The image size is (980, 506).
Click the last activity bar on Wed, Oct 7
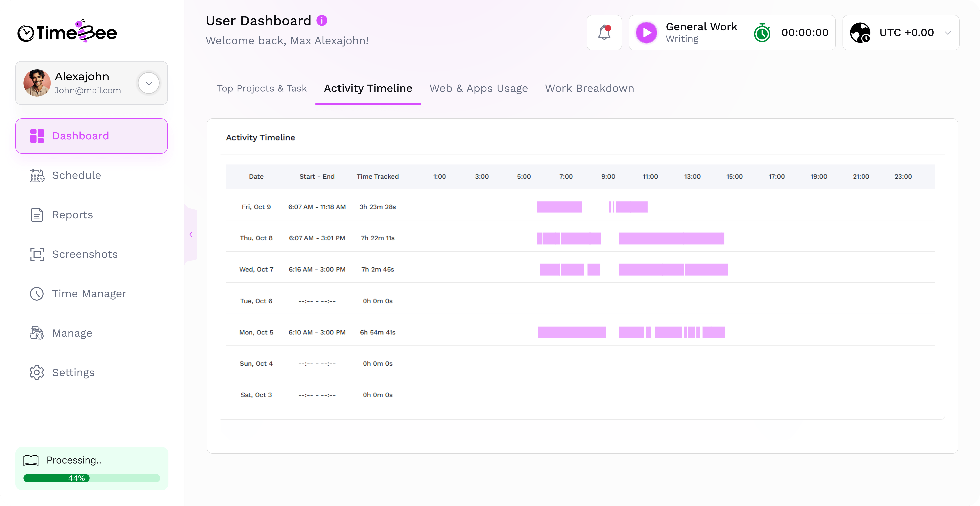click(706, 269)
